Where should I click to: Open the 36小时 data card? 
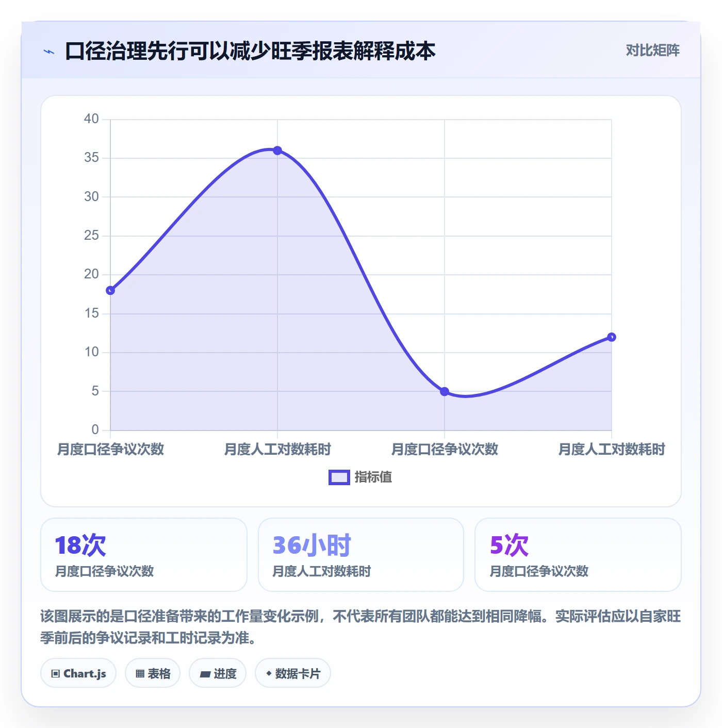point(361,555)
